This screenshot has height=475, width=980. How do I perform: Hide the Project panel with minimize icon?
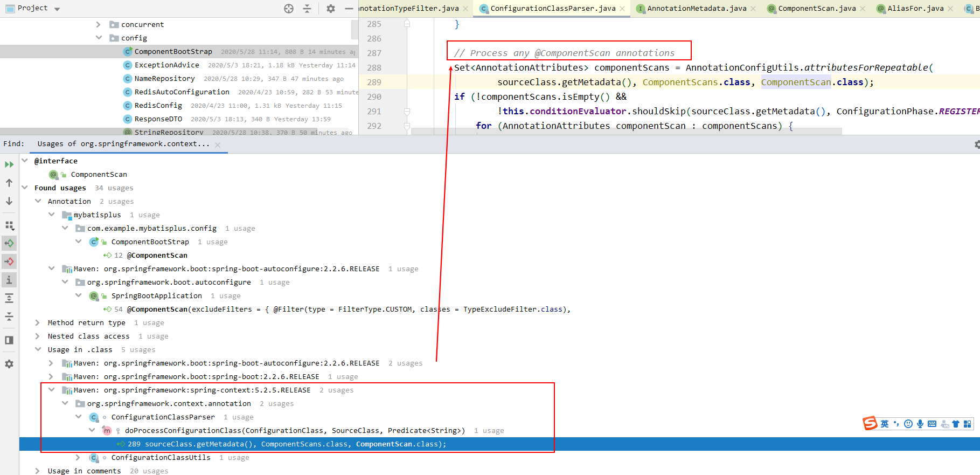coord(349,9)
